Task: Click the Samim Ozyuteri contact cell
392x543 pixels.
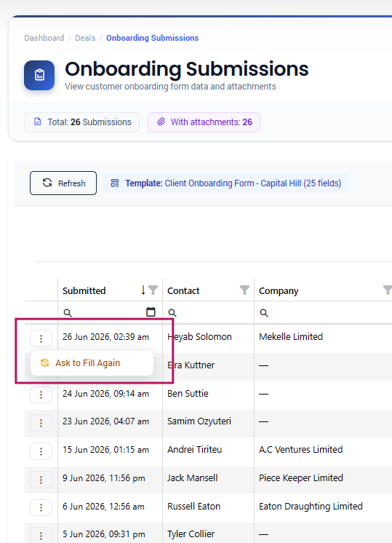Action: [208, 421]
